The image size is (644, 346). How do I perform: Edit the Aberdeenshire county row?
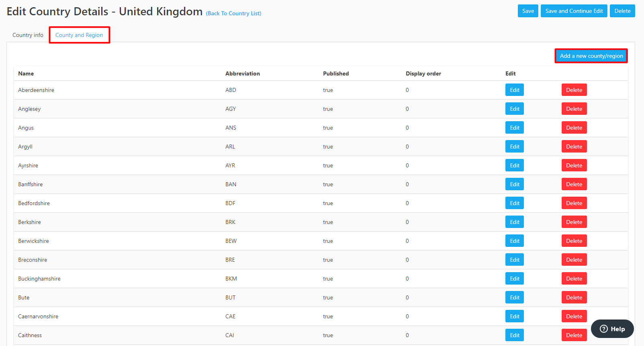pos(514,90)
